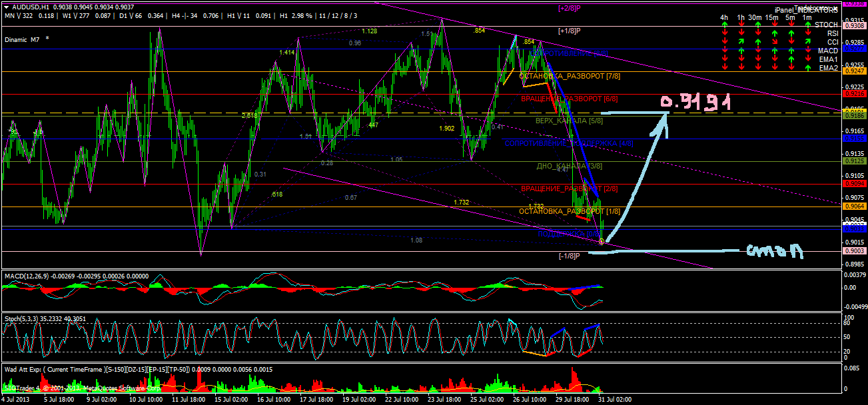Image resolution: width=868 pixels, height=405 pixels.
Task: Click the EMA2 1m green up arrow
Action: click(x=808, y=67)
